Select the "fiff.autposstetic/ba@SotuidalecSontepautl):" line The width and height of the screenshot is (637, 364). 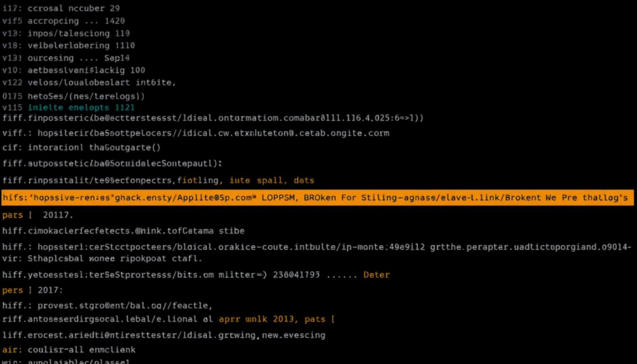pos(112,164)
